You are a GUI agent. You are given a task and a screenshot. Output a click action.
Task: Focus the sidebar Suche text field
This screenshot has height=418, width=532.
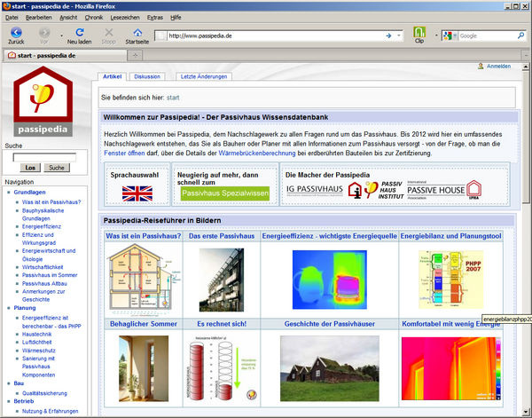point(44,156)
